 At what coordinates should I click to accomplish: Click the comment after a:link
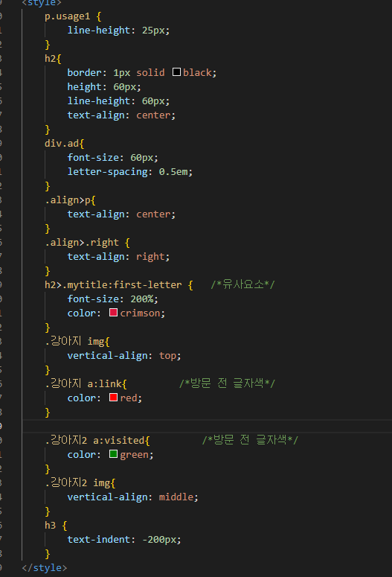pos(228,383)
